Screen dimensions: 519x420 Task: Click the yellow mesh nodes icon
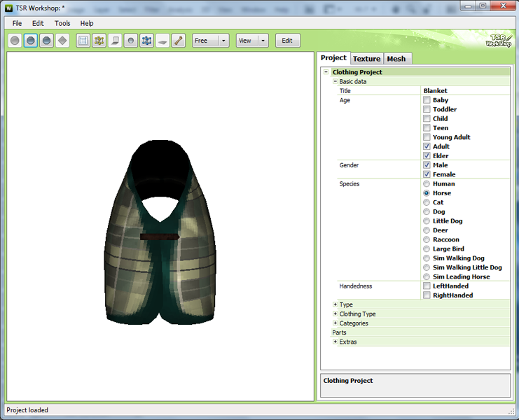click(99, 41)
